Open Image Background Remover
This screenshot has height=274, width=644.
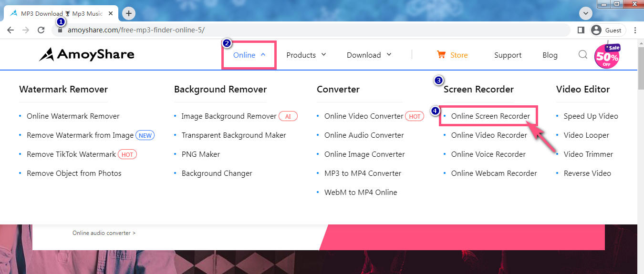(x=229, y=116)
